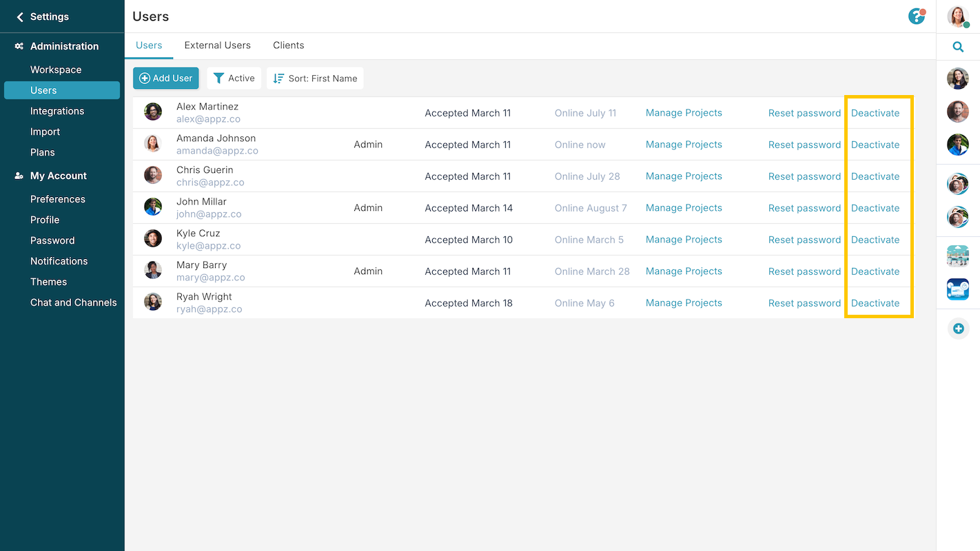Switch to the External Users tab
980x551 pixels.
click(218, 45)
